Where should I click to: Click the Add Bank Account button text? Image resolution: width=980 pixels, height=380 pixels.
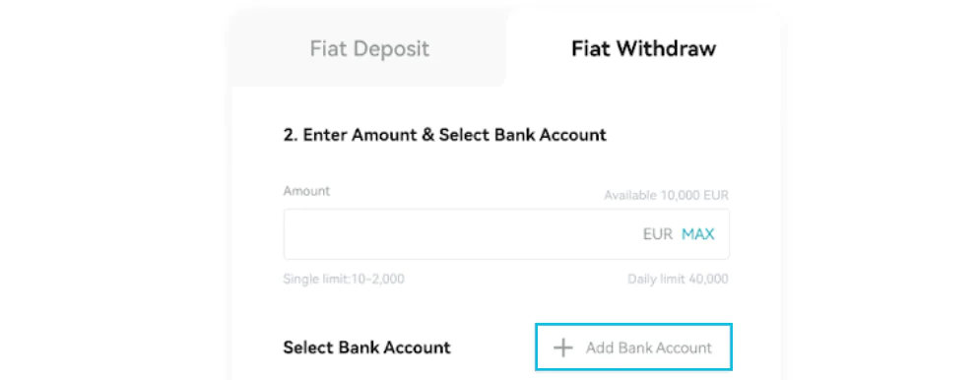pos(649,348)
